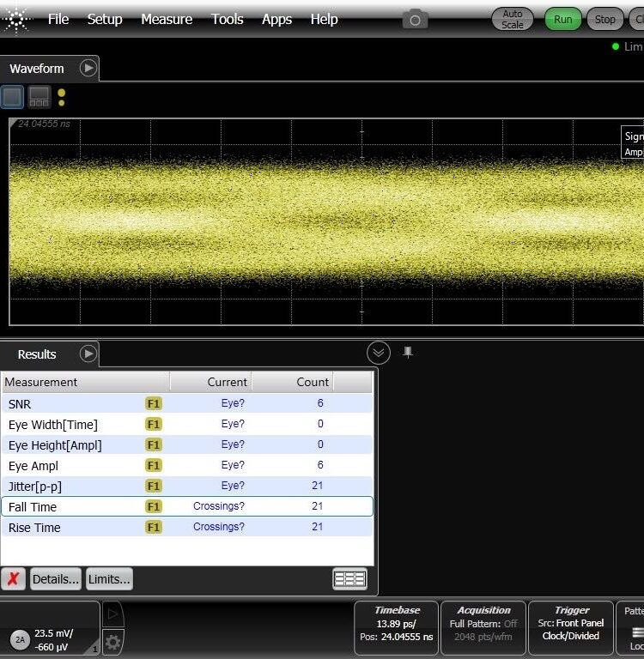Open the results table grid view icon

point(349,579)
